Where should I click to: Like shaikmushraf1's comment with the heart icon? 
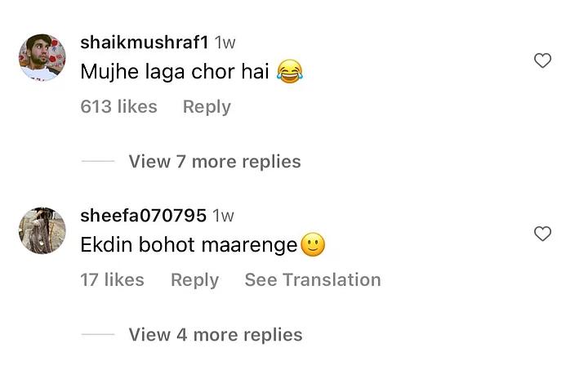point(542,60)
